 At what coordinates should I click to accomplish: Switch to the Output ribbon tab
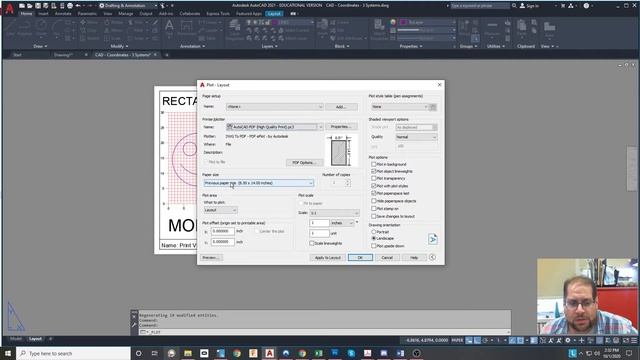coord(146,13)
